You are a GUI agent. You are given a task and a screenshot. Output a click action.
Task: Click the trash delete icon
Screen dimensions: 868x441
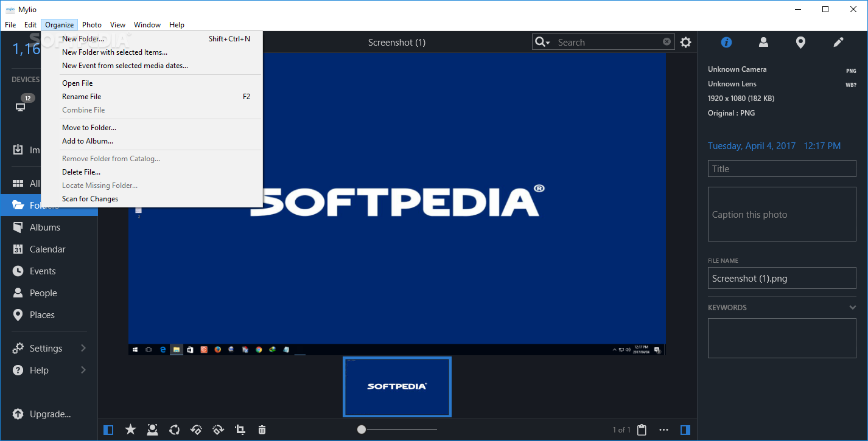click(262, 430)
